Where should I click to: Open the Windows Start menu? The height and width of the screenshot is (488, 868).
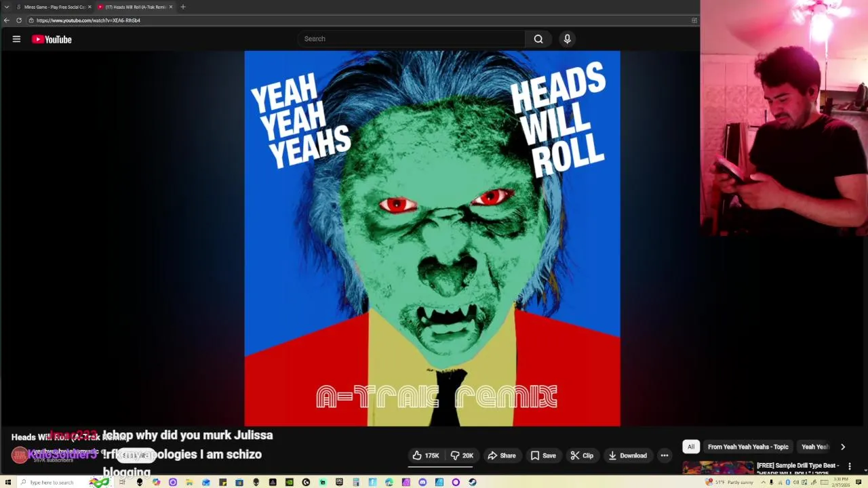click(8, 482)
